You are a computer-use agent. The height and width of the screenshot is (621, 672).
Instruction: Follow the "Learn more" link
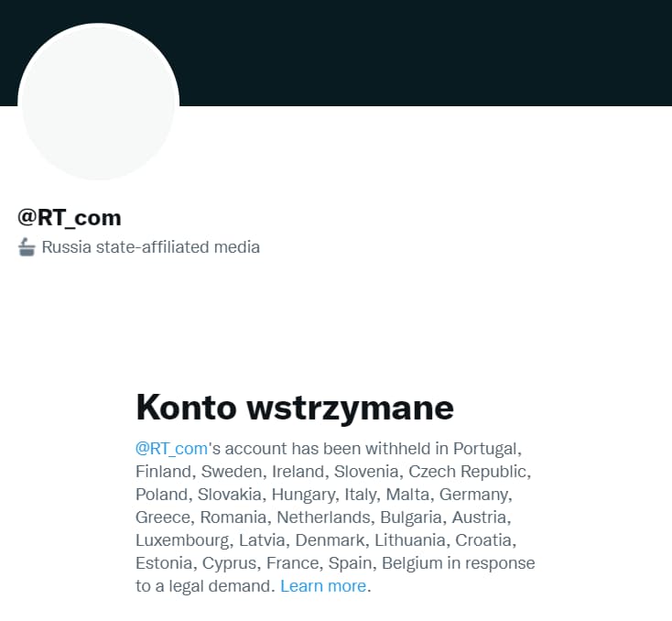tap(323, 586)
